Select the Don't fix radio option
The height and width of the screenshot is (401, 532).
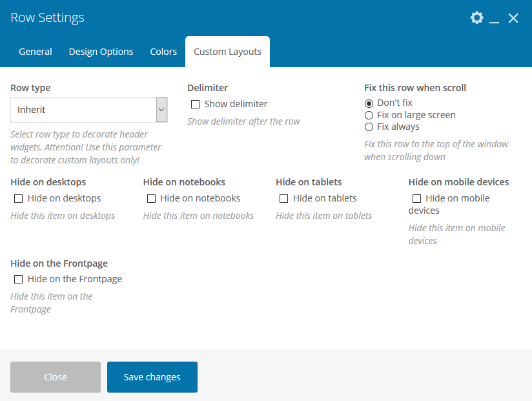pyautogui.click(x=369, y=103)
